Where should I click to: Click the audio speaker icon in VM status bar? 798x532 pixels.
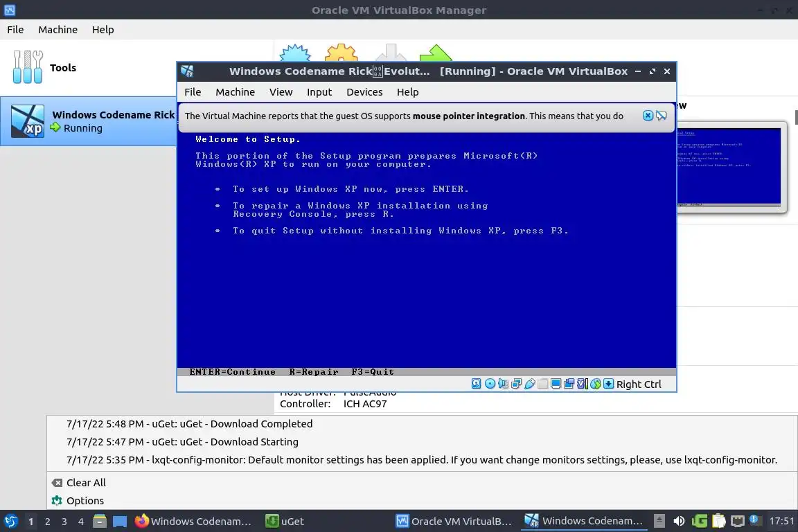point(504,384)
